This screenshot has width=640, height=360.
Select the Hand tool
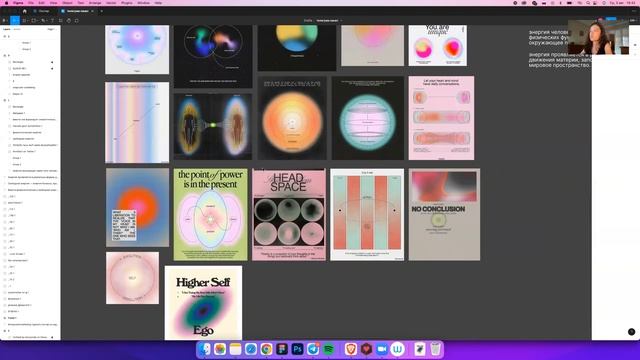(x=69, y=20)
